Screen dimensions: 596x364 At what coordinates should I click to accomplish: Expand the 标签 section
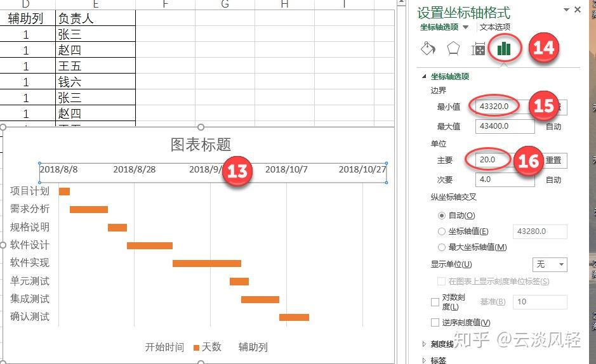coord(424,360)
